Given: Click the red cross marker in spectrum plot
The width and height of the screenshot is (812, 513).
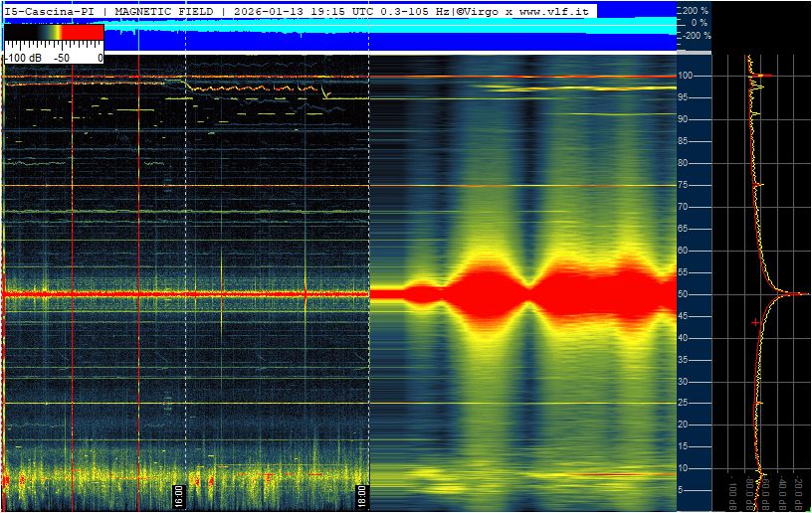Looking at the screenshot, I should [x=755, y=322].
